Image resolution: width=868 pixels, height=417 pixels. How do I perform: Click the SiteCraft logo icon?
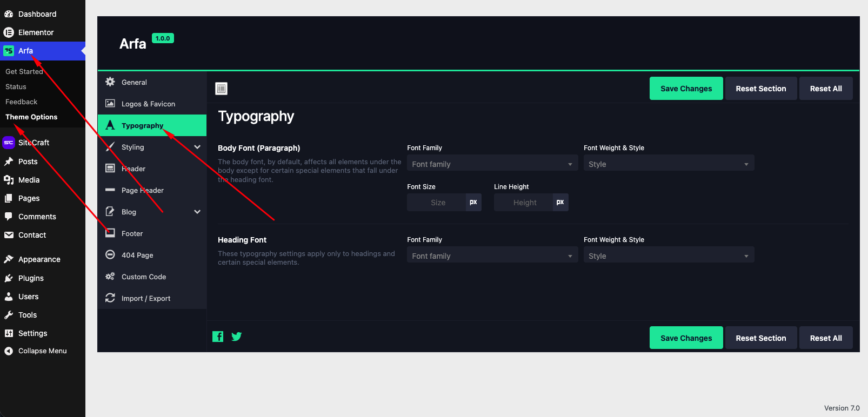pos(9,143)
